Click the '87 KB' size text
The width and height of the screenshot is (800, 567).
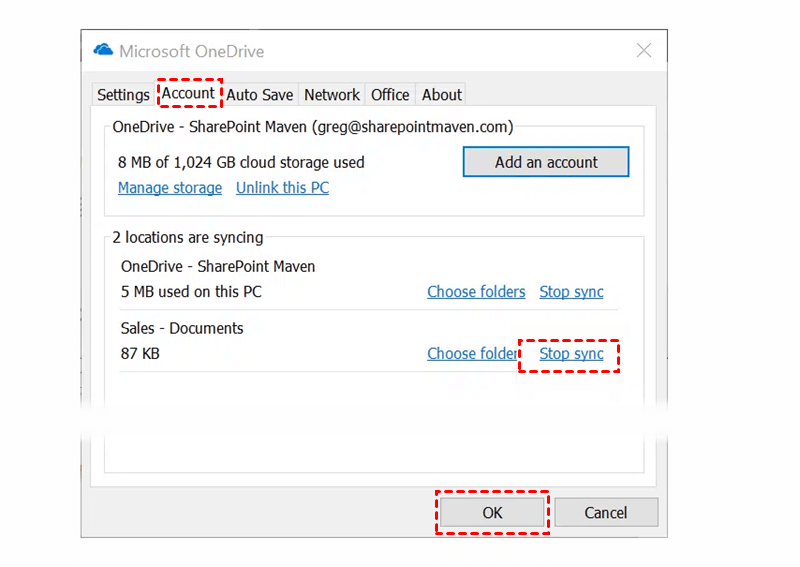(x=140, y=354)
